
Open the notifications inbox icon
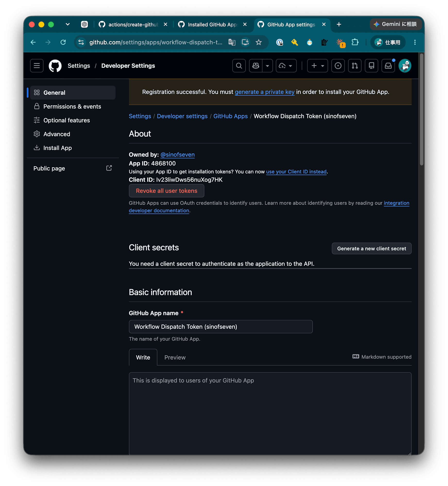click(388, 66)
